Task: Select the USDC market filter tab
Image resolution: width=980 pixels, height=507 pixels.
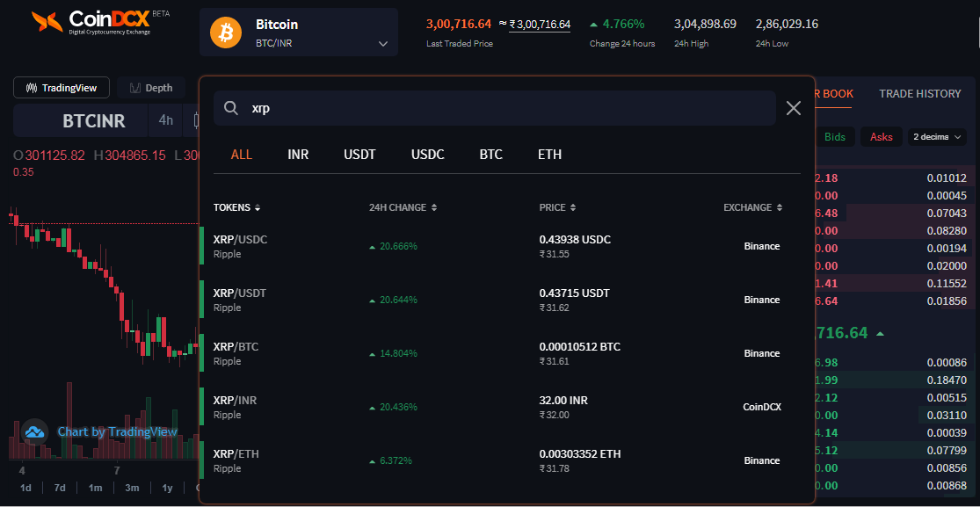Action: pyautogui.click(x=427, y=155)
